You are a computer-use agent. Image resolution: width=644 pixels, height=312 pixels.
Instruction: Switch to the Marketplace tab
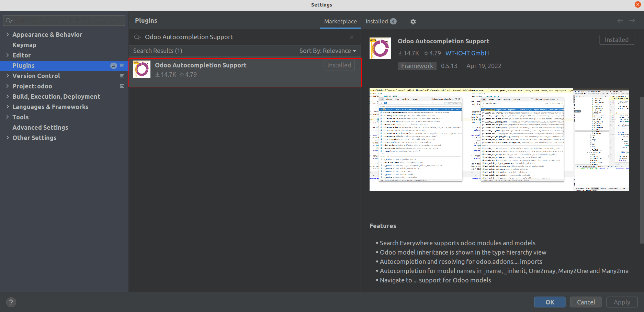[x=340, y=21]
